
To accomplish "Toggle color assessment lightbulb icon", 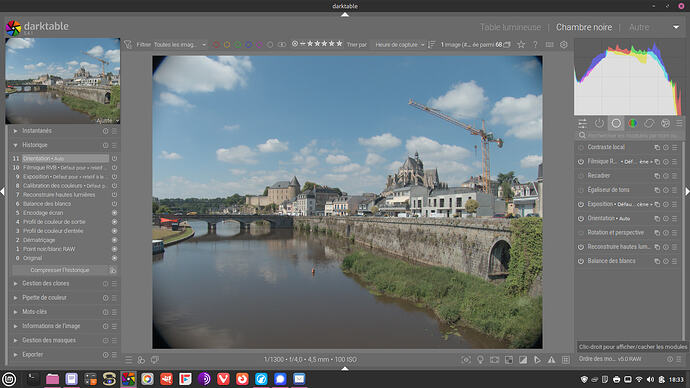I will tap(480, 360).
